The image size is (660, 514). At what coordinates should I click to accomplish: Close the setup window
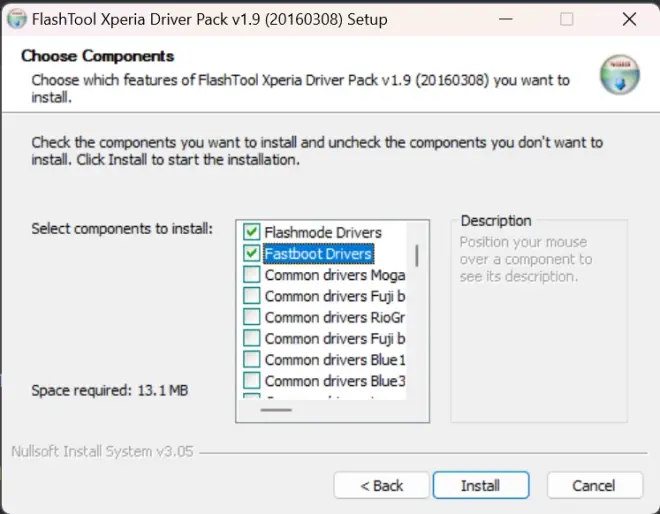[x=629, y=19]
